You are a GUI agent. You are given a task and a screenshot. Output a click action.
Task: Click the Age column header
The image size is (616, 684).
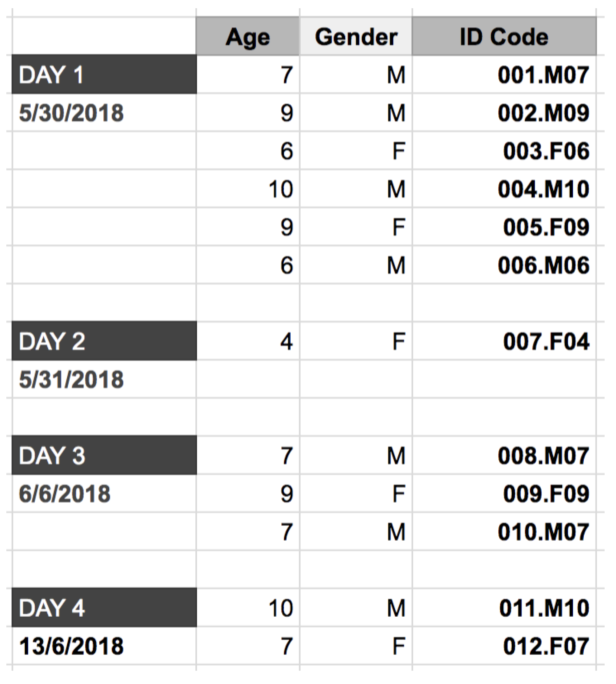(x=247, y=37)
